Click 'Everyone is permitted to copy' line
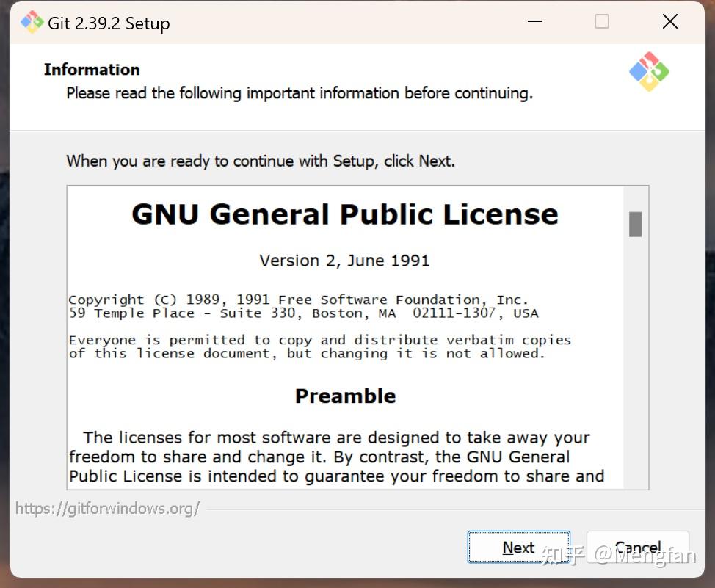Viewport: 715px width, 588px height. (x=319, y=340)
